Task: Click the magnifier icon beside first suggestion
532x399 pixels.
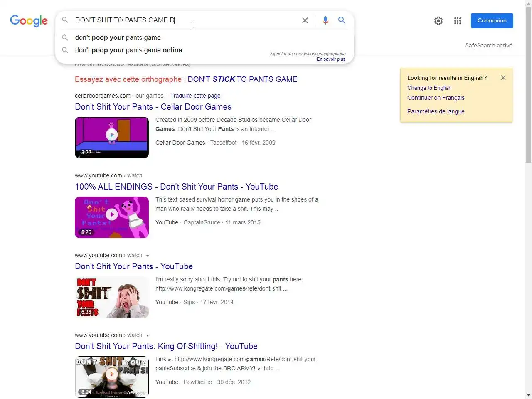Action: click(x=65, y=37)
